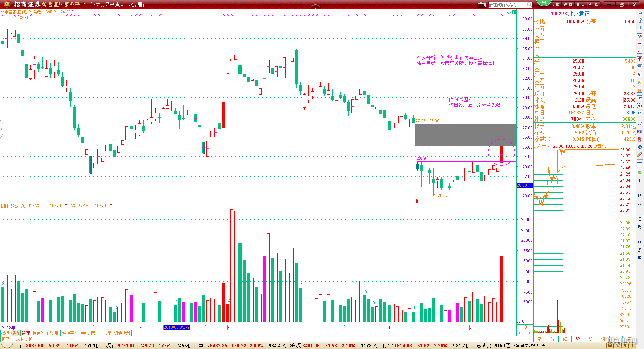The image size is (644, 349).
Task: Apply the 资金决策 template
Action: click(122, 333)
